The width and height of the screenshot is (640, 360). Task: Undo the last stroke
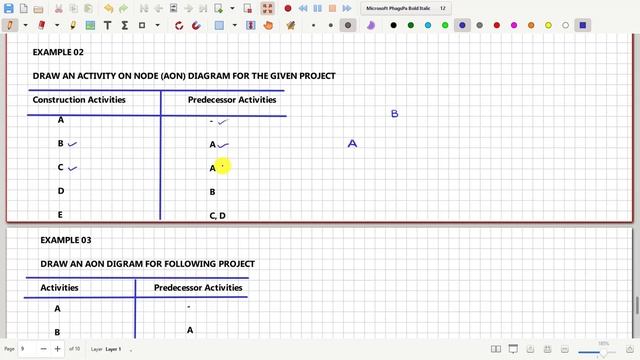(x=108, y=8)
